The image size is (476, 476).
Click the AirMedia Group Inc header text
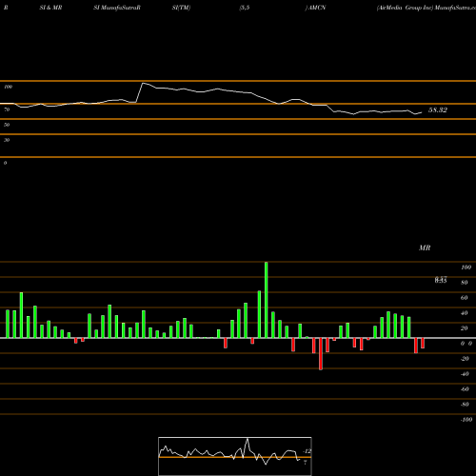405,8
